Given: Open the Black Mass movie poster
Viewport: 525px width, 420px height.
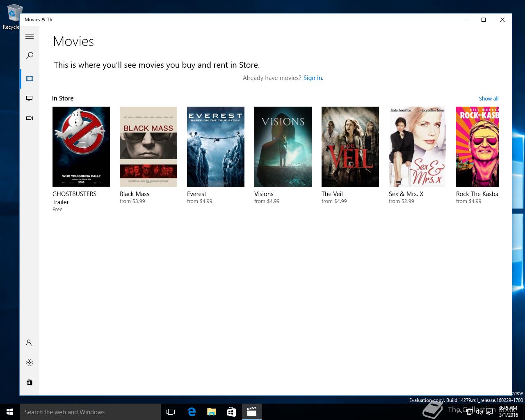Looking at the screenshot, I should pyautogui.click(x=148, y=147).
